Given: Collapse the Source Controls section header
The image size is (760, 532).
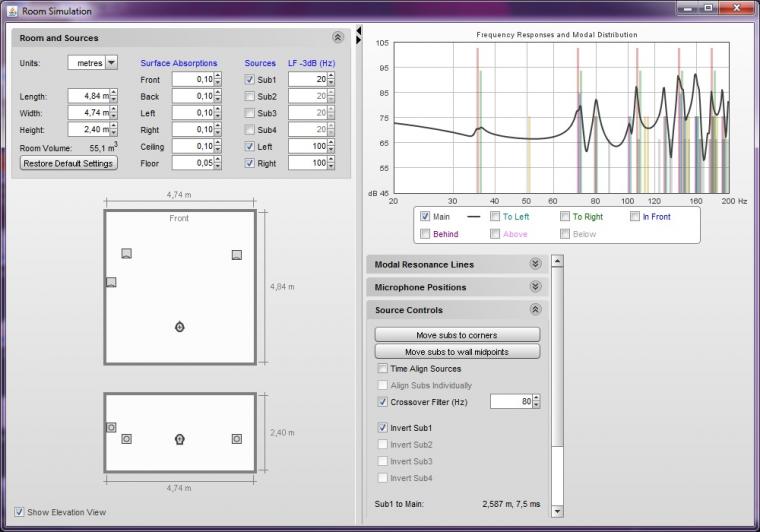Looking at the screenshot, I should (535, 310).
